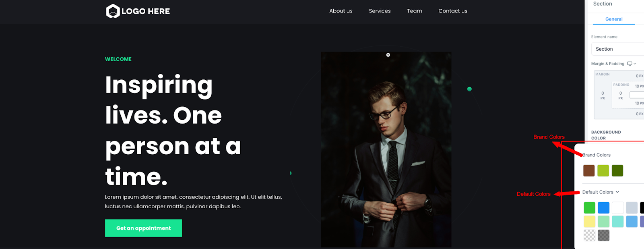Viewport: 644px width, 249px height.
Task: Switch to the General tab
Action: 614,19
